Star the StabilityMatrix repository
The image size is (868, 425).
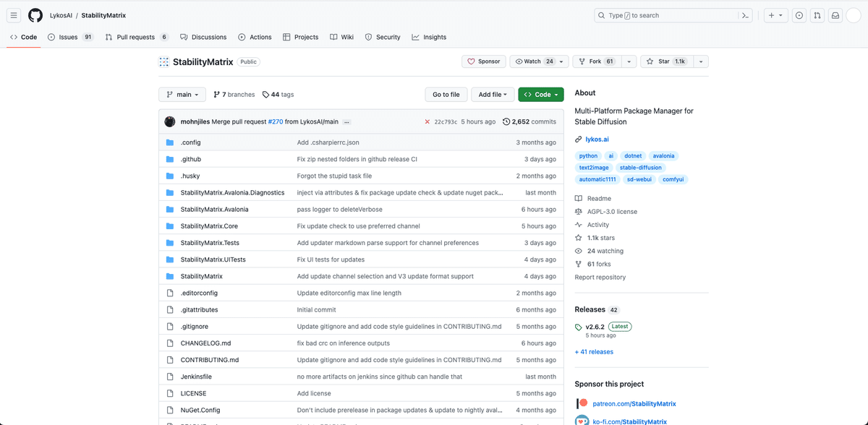tap(665, 61)
